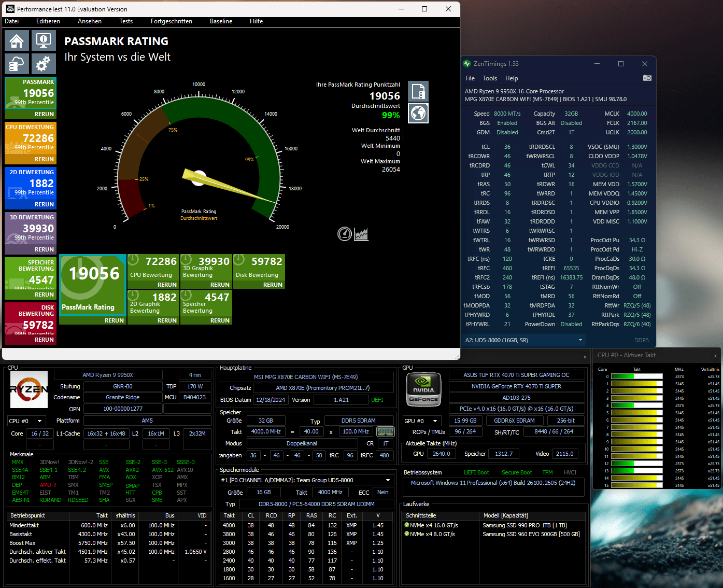Click the timer icon on green Speicher Bewertung tile
Image resolution: width=723 pixels, height=588 pixels.
click(186, 295)
